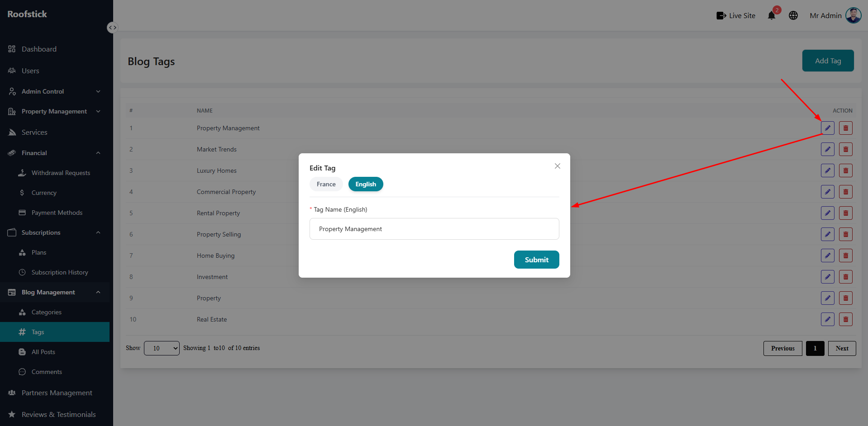The image size is (868, 426).
Task: Collapse the Blog Management menu
Action: (55, 292)
